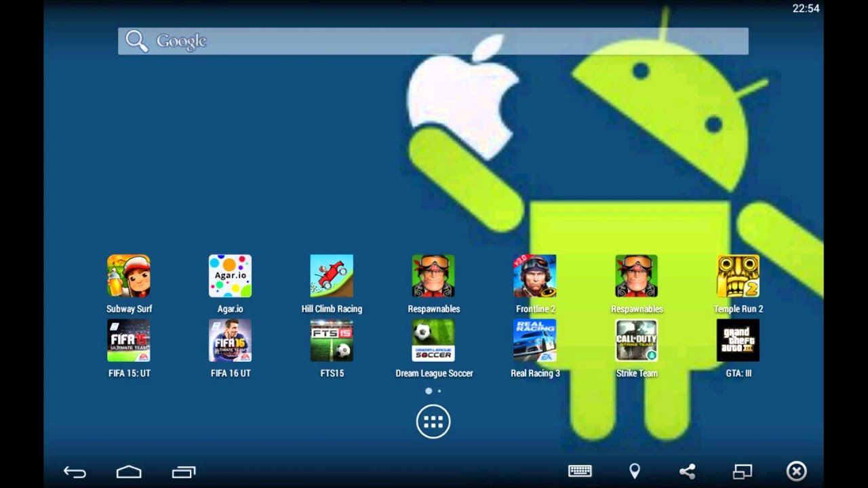Open the Call of Duty Strike Team icon
Viewport: 868px width, 488px height.
click(x=637, y=340)
